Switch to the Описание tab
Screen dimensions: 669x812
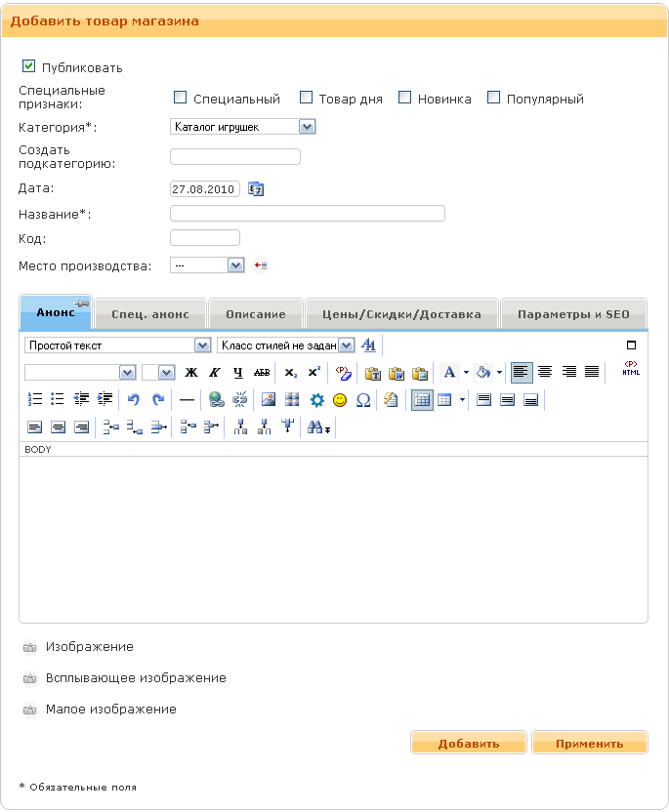tap(256, 314)
